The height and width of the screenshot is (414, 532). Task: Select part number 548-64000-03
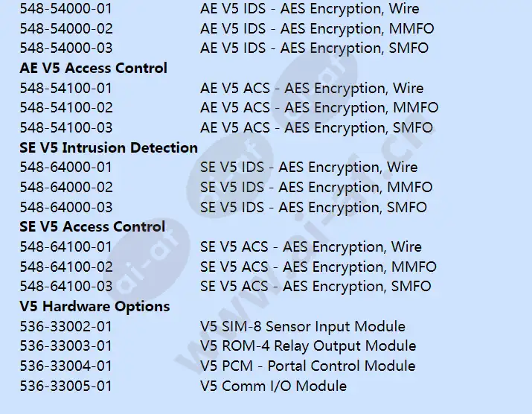click(65, 207)
